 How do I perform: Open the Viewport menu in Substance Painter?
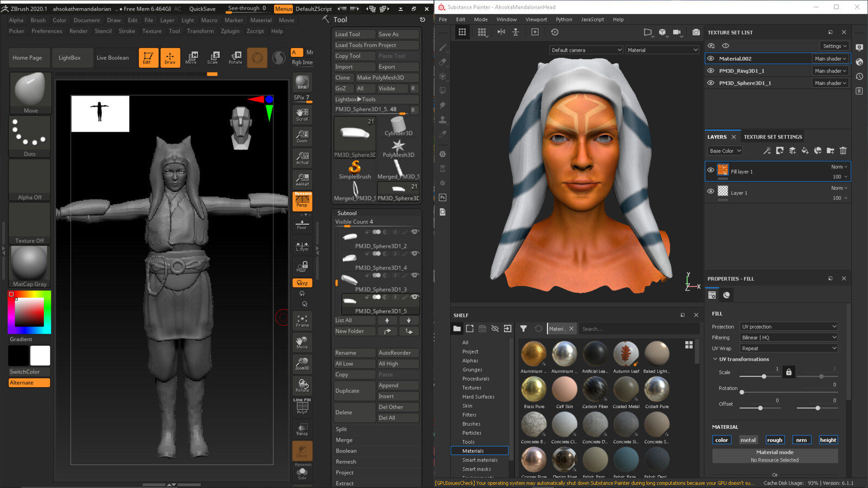[x=536, y=20]
